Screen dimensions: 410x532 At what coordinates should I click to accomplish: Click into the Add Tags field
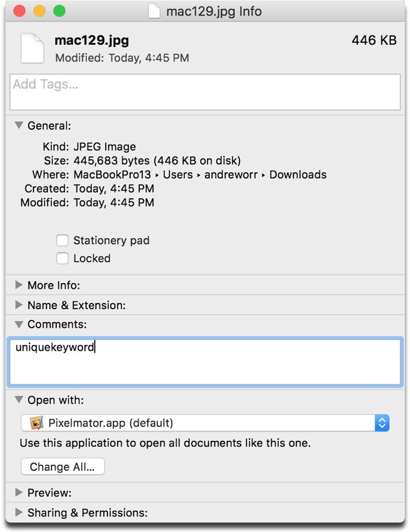tap(205, 92)
